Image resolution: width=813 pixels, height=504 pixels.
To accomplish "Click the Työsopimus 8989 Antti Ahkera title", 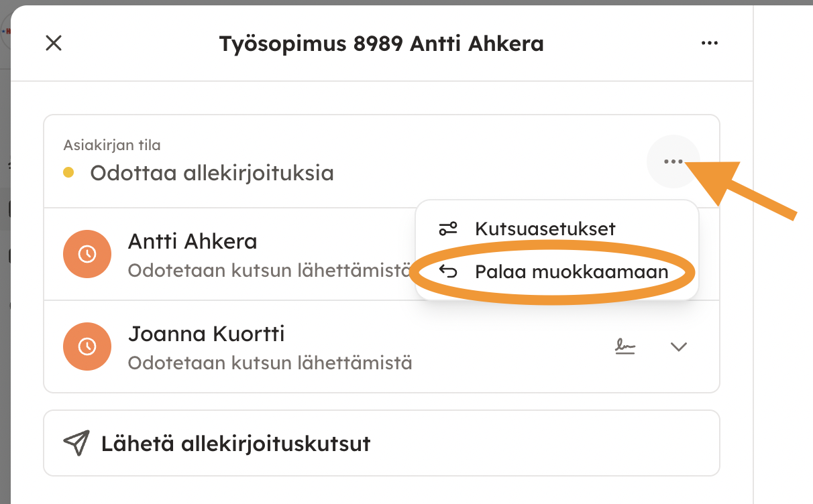I will pos(381,44).
